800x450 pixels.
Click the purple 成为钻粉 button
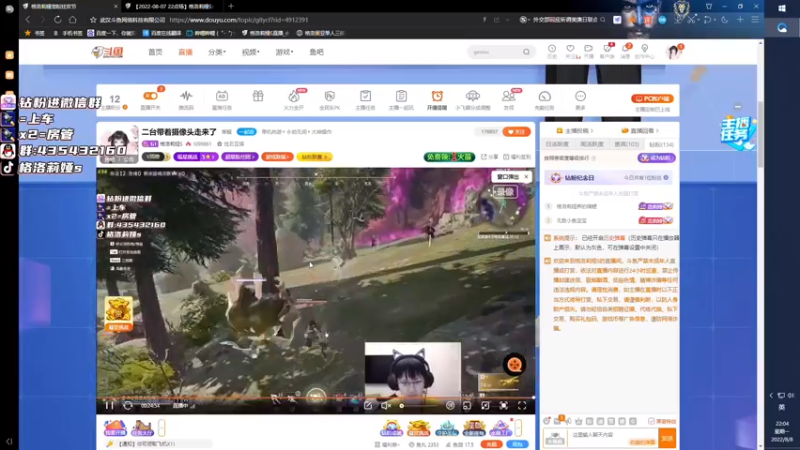tap(657, 158)
